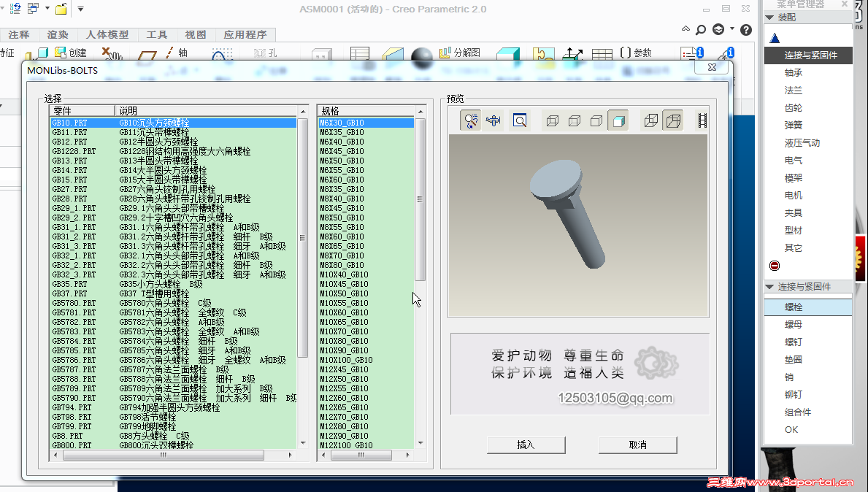This screenshot has height=492, width=868.
Task: Select 螺母 in fasteners menu
Action: coord(794,325)
